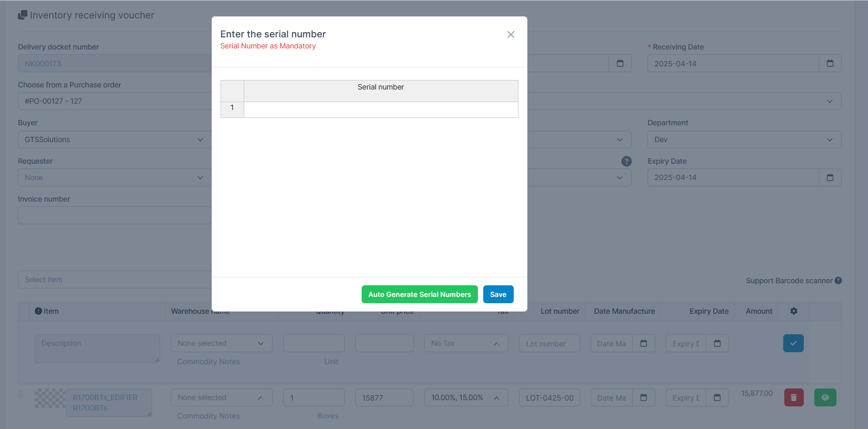Open the header Expiry Date calendar icon

click(x=830, y=177)
